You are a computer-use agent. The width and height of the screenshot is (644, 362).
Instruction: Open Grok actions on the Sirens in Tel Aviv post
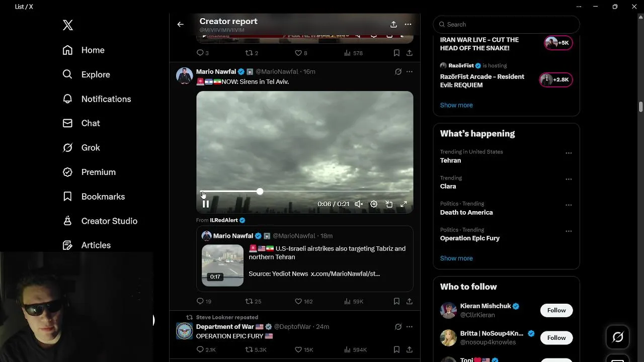pos(398,72)
